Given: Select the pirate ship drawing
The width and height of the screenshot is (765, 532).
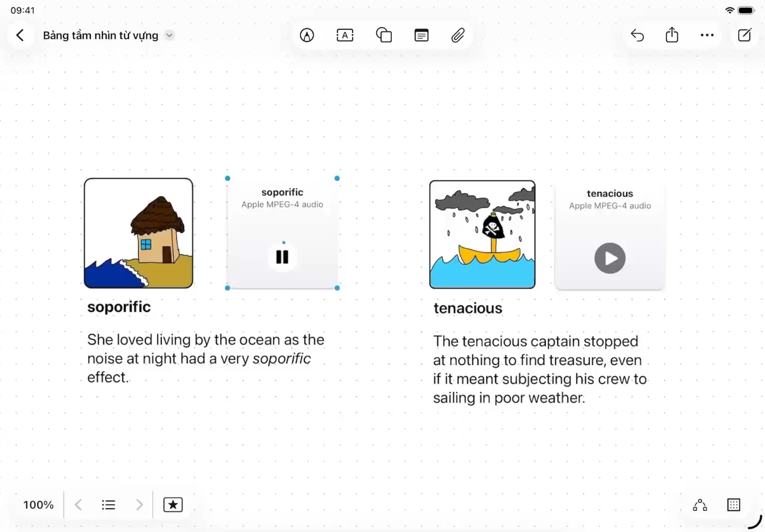Looking at the screenshot, I should click(482, 234).
